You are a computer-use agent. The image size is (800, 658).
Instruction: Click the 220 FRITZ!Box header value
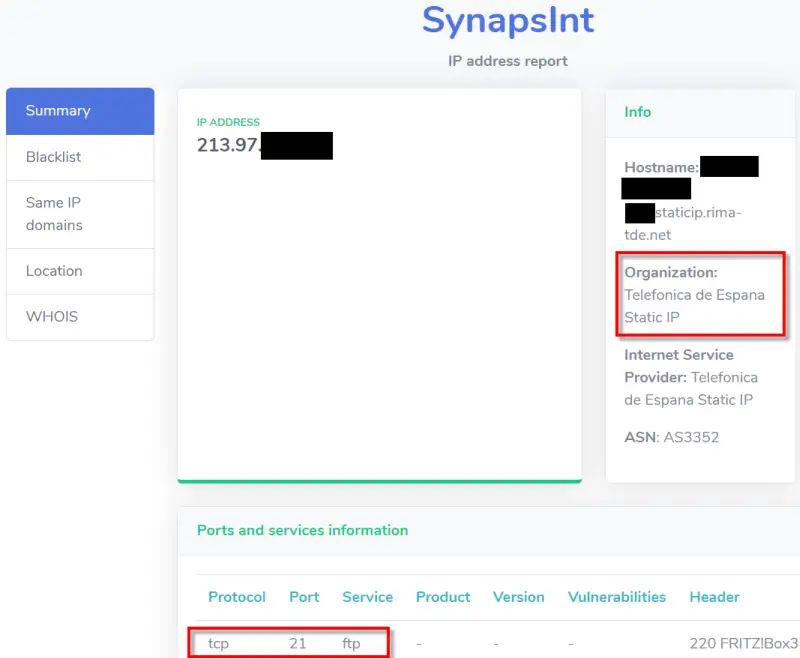point(743,644)
